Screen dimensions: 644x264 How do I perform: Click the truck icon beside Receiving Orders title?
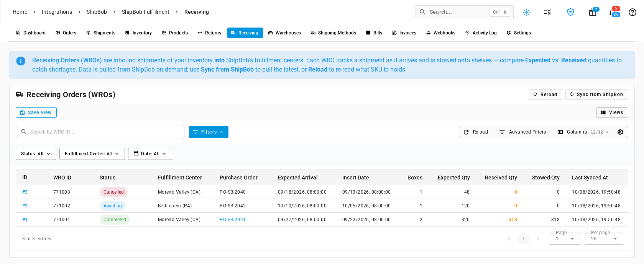pos(20,94)
